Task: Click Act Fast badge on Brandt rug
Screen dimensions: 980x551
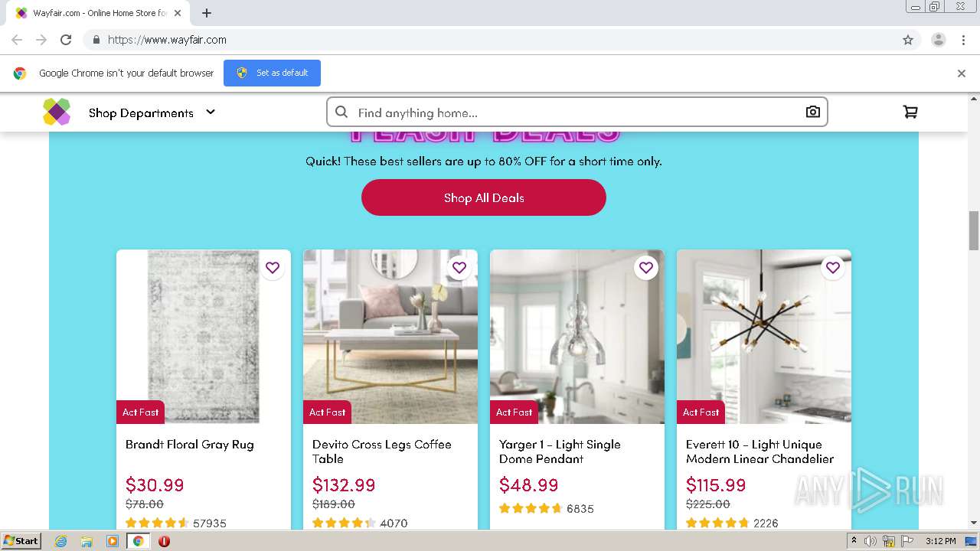Action: [x=140, y=412]
